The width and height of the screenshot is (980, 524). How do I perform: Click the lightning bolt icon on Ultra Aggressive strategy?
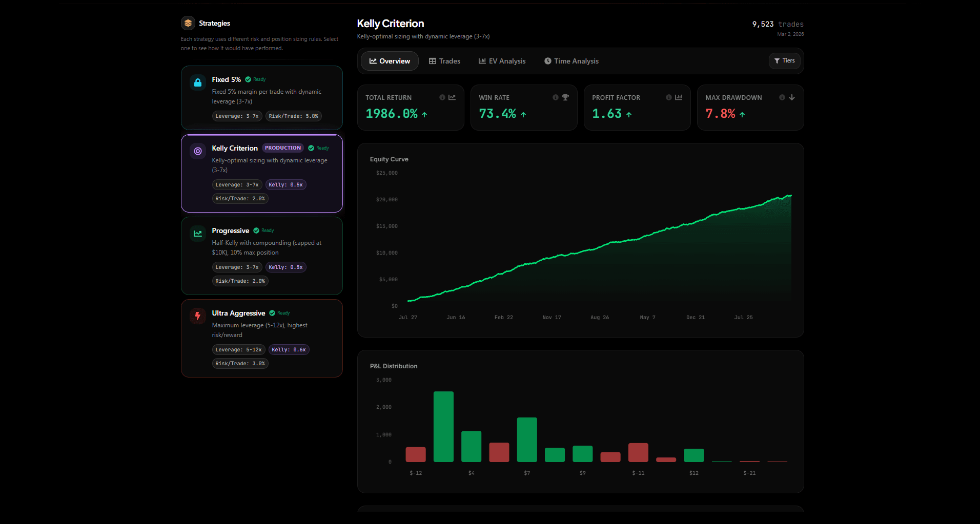point(197,316)
